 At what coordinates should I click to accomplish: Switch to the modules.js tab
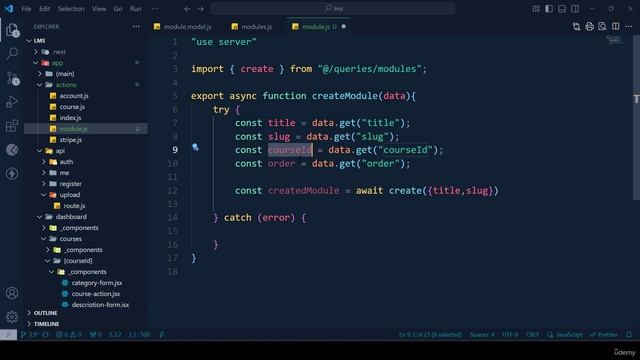(x=252, y=27)
